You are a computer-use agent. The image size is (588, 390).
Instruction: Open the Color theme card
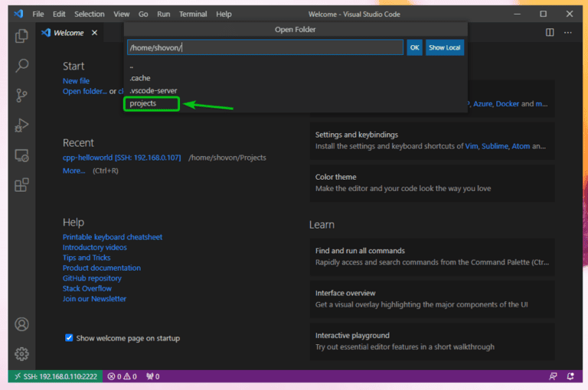[432, 183]
